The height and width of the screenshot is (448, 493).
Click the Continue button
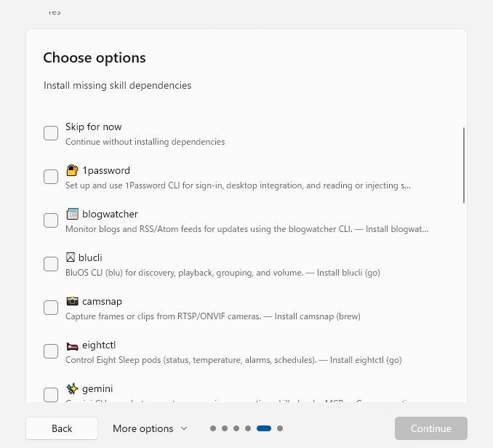click(x=431, y=428)
